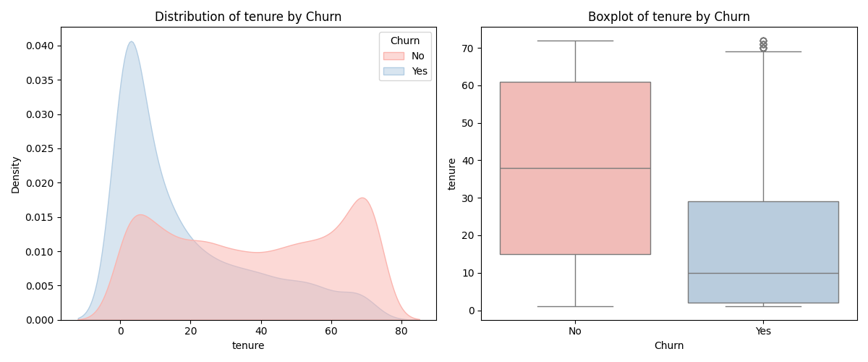This screenshot has width=868, height=362.
Task: Click the 'Boxplot of tenure by Churn' title
Action: 668,17
